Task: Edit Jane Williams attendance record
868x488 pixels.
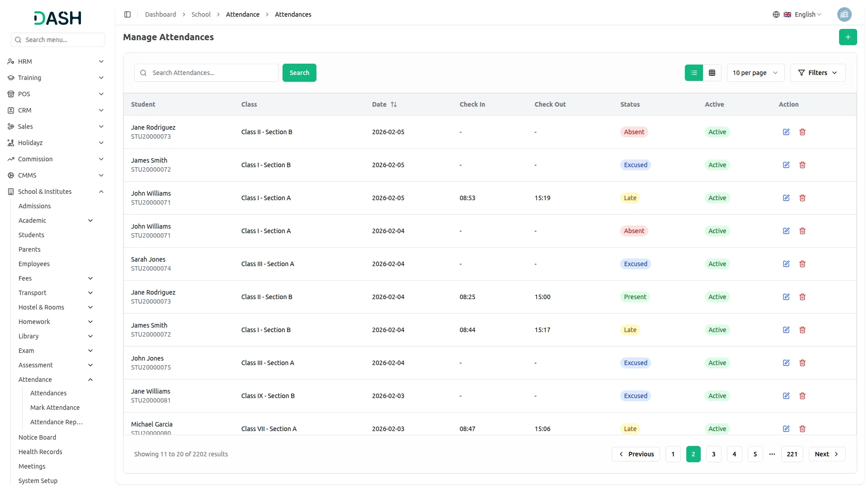Action: [786, 396]
